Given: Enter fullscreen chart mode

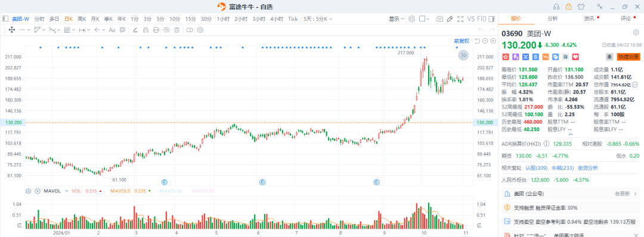Looking at the screenshot, I should coord(460,19).
